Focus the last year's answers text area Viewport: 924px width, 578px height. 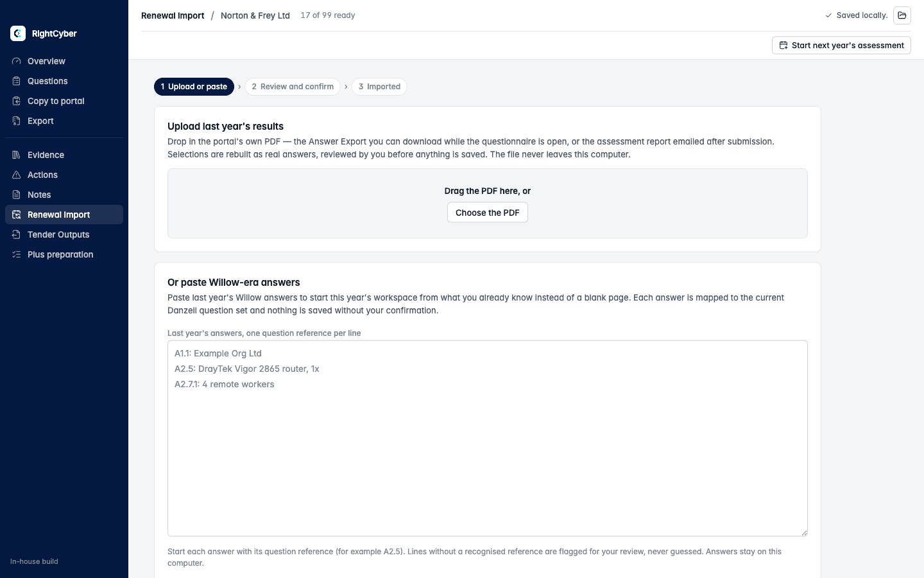[488, 438]
